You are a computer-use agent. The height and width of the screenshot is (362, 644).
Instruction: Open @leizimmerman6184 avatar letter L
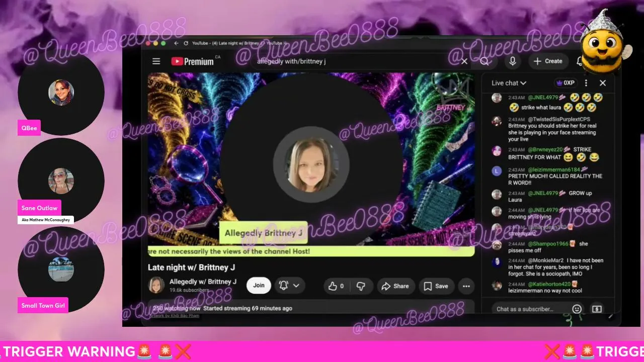point(497,171)
